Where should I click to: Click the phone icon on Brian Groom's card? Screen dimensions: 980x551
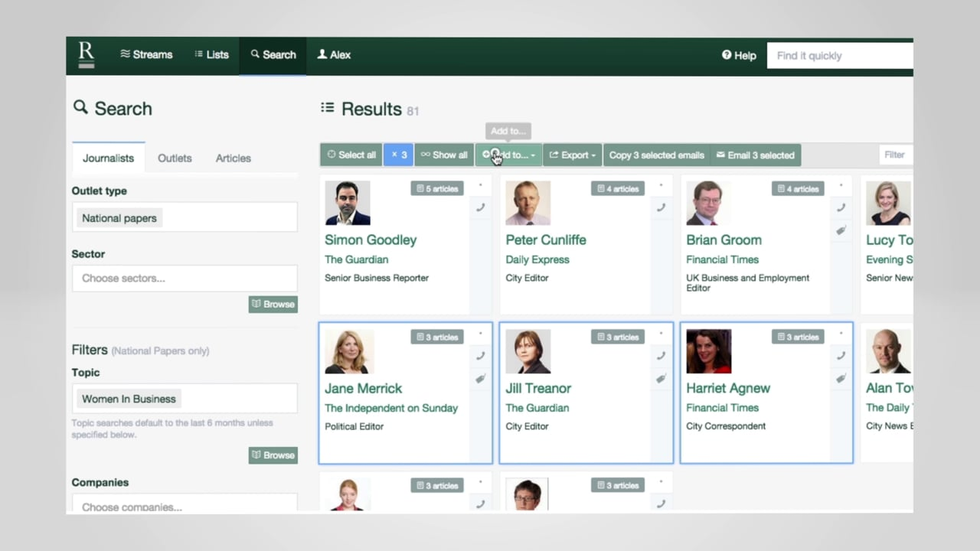click(x=841, y=207)
